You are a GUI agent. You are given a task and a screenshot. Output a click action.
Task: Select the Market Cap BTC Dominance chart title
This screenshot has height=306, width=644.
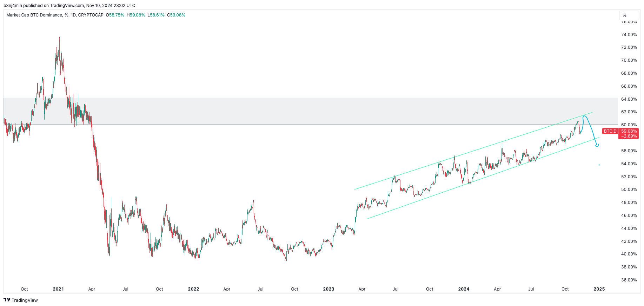55,15
